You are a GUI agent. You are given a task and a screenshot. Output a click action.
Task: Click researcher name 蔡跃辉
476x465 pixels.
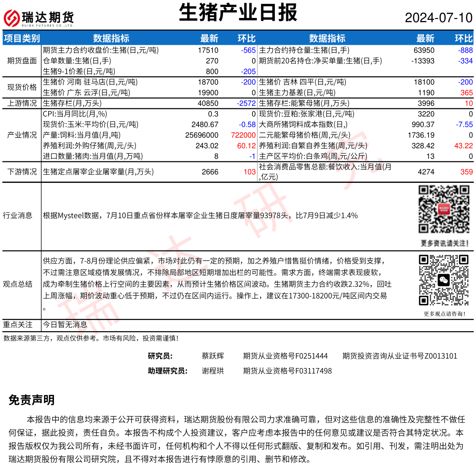tap(213, 356)
